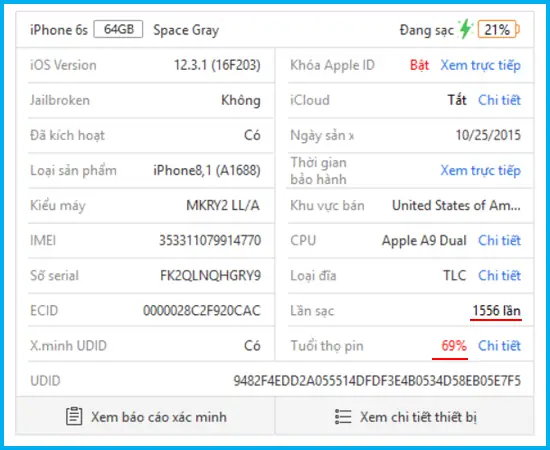Click the red Bật Apple ID lock status
Screen dimensions: 550x450
point(420,65)
